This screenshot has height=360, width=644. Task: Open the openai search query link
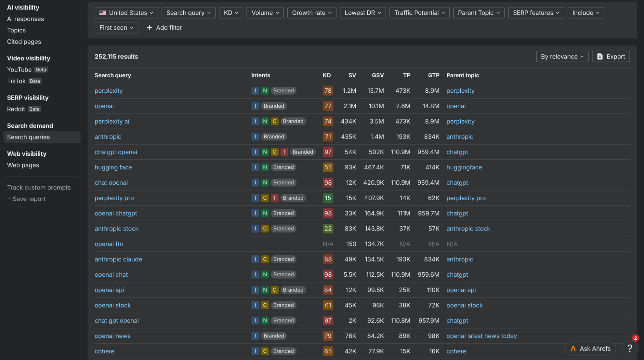(x=104, y=106)
